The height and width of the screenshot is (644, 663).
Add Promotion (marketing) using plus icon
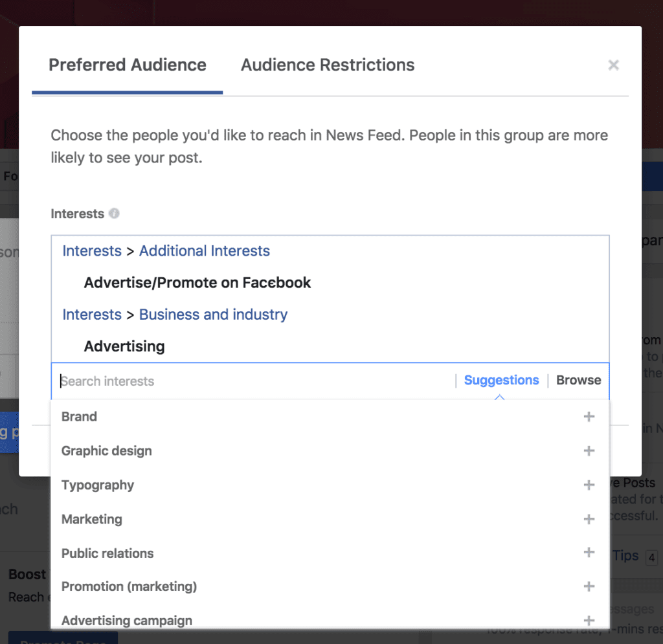[589, 586]
